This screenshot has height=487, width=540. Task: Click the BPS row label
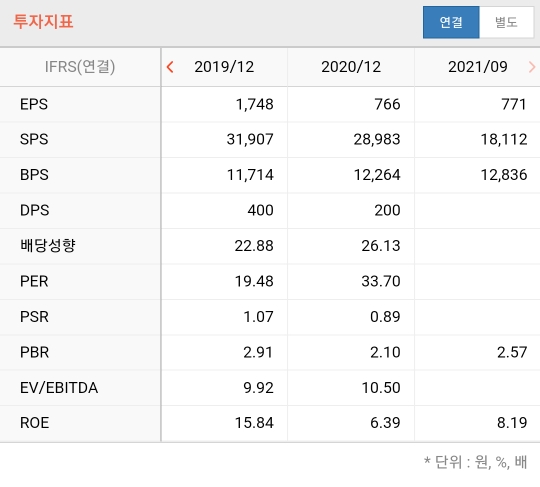34,175
